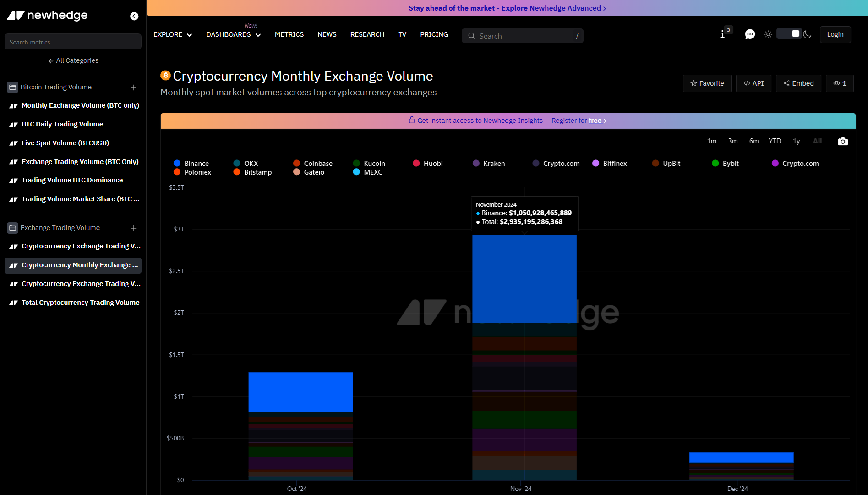The height and width of the screenshot is (495, 868).
Task: Open the NEWS menu item
Action: point(327,34)
